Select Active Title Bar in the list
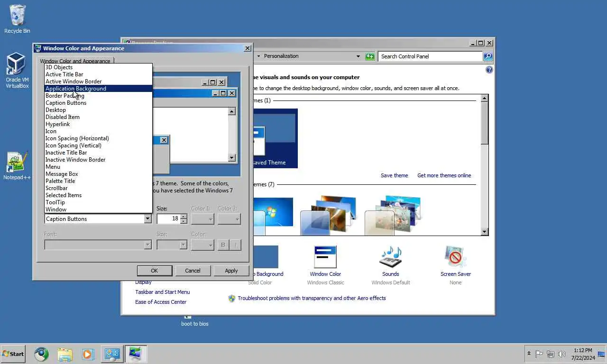This screenshot has width=607, height=364. click(x=98, y=74)
